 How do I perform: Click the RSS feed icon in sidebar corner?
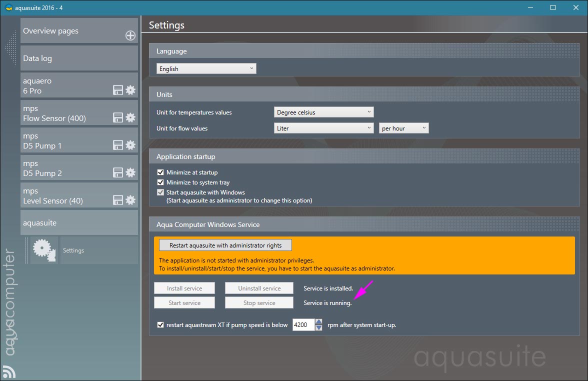pos(8,371)
